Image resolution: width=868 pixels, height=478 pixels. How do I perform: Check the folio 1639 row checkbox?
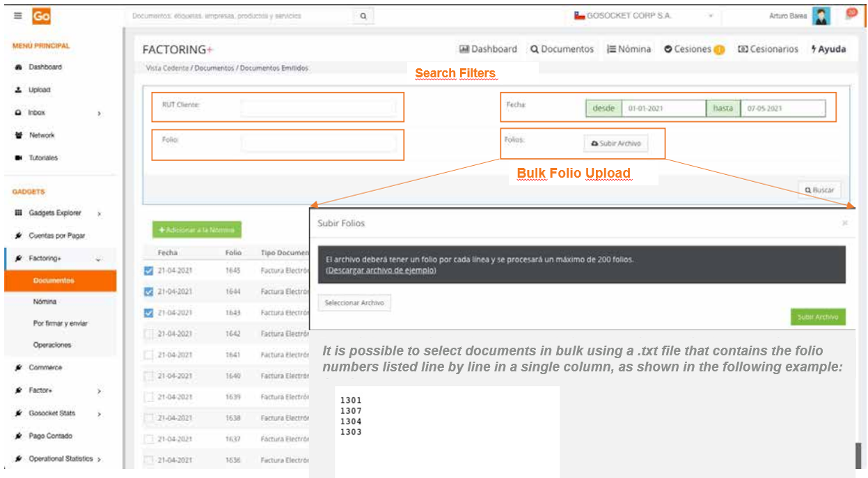(x=148, y=396)
